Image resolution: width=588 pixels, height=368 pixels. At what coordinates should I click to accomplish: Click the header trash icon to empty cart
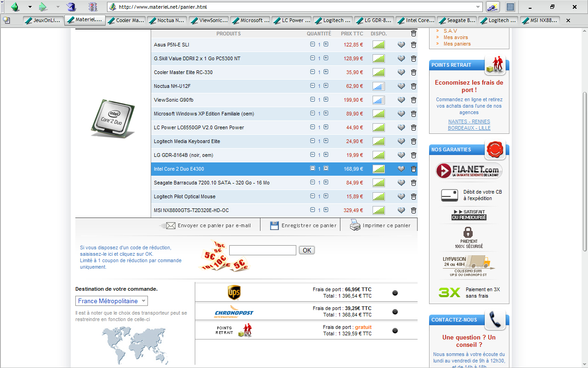tap(413, 34)
